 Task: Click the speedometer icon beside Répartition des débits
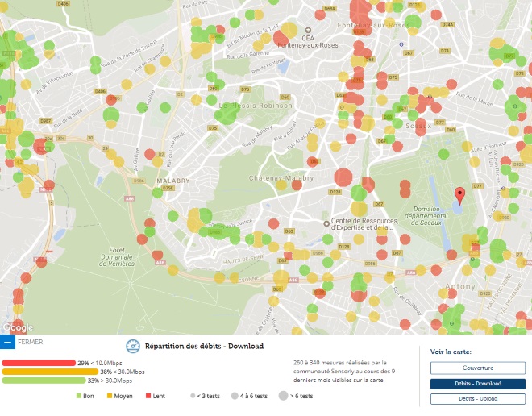click(x=134, y=347)
